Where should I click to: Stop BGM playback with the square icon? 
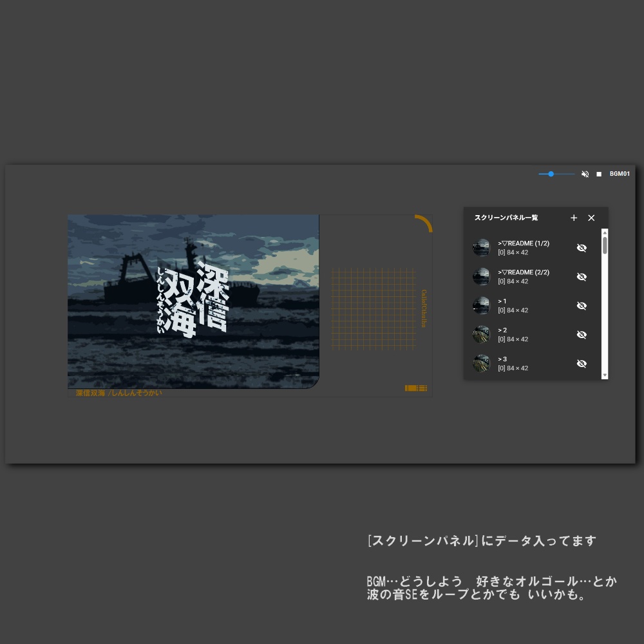(599, 174)
